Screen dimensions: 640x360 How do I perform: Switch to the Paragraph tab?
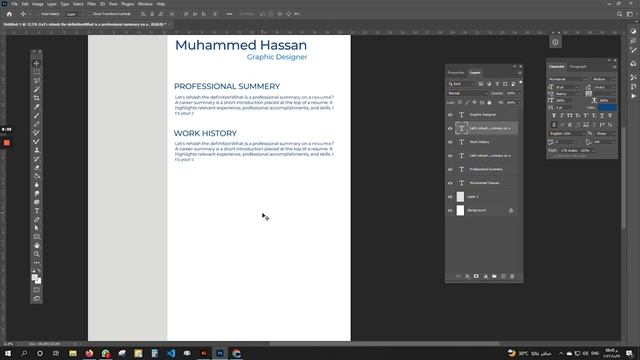click(578, 67)
